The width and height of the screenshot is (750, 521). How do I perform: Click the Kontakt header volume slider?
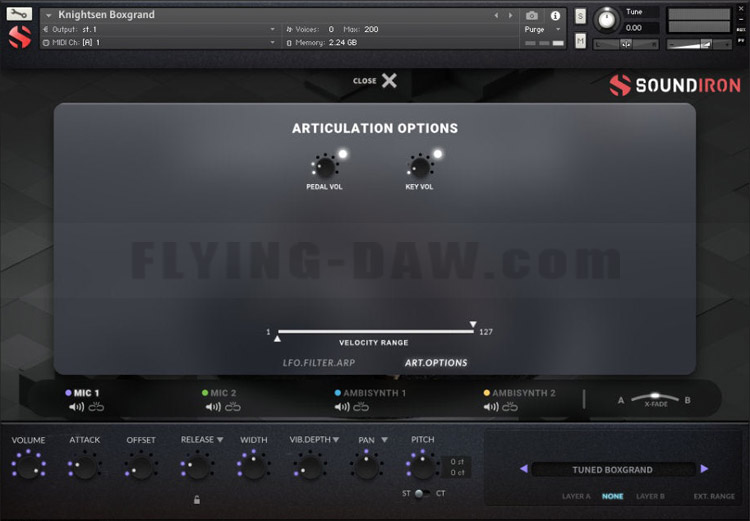coord(699,44)
